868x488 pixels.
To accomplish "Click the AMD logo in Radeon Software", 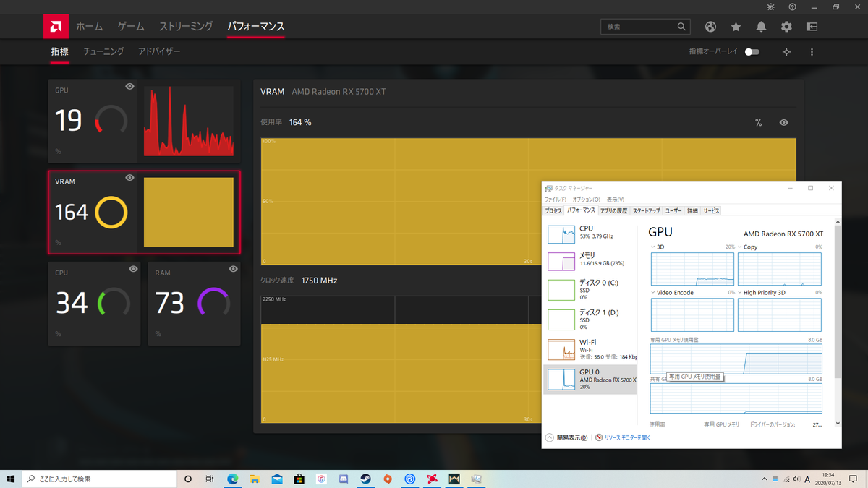I will click(x=55, y=26).
